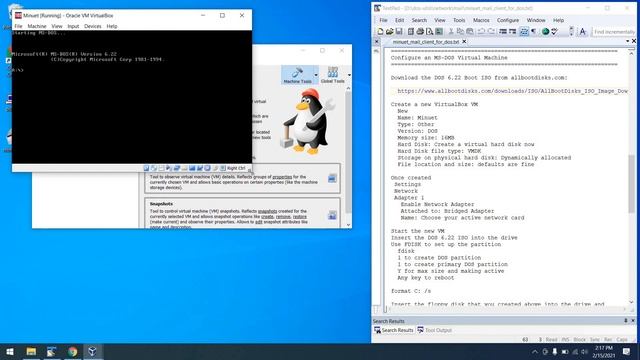Click the Paste icon in TextPad toolbar
The height and width of the screenshot is (360, 640).
pyautogui.click(x=469, y=31)
